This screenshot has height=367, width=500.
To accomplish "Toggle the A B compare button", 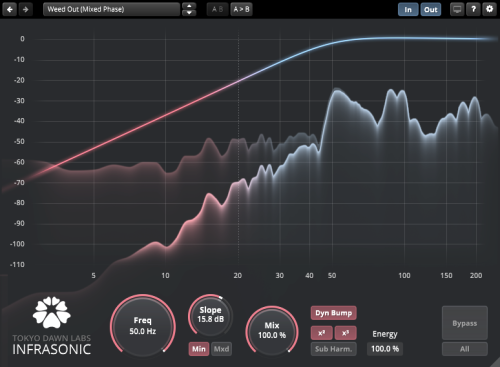I will point(217,9).
